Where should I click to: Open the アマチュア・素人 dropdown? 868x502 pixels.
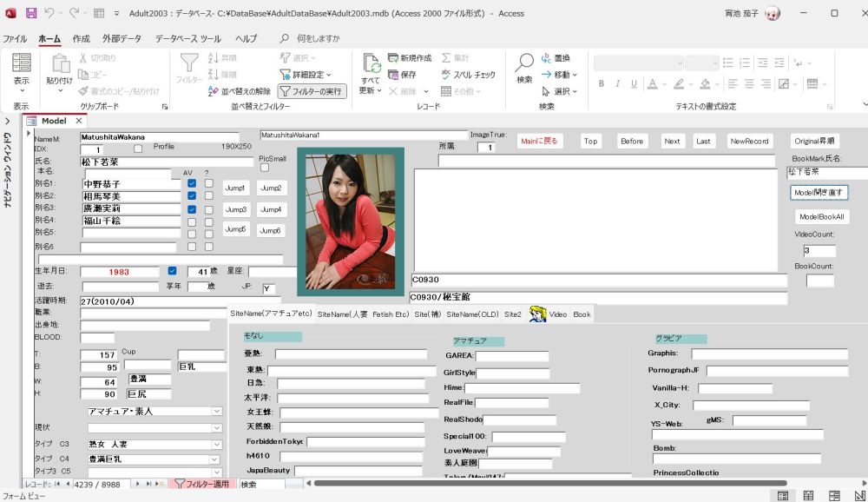coord(217,412)
